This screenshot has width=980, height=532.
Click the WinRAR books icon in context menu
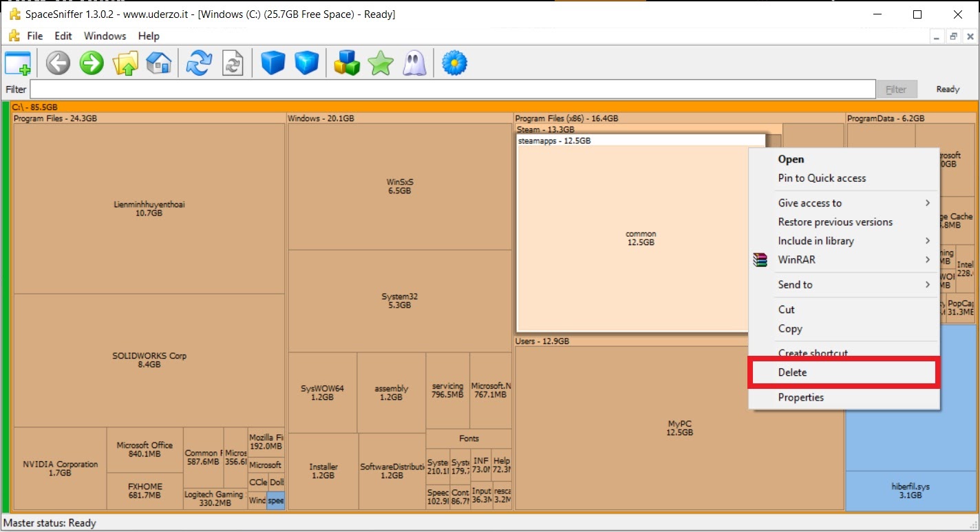click(x=760, y=260)
